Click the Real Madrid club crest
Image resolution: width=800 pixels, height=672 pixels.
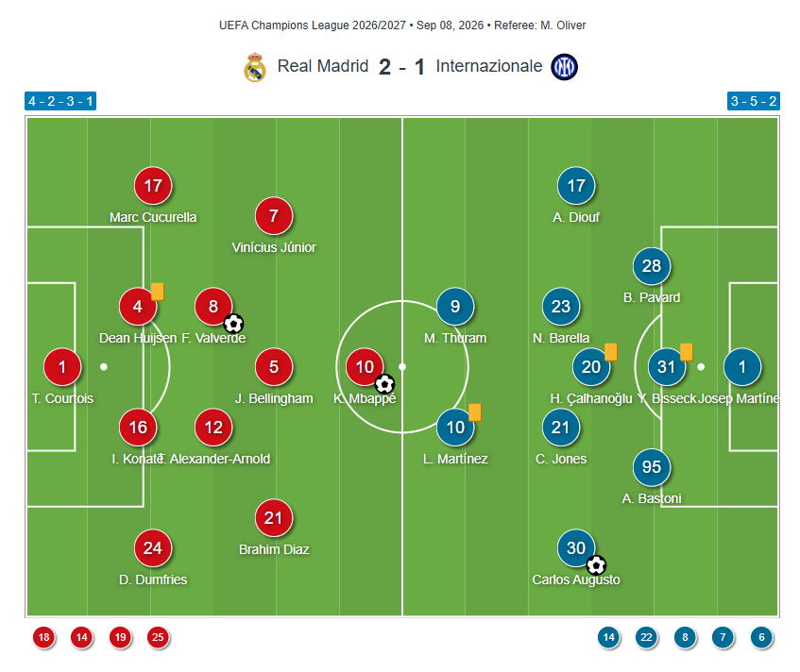(x=255, y=67)
